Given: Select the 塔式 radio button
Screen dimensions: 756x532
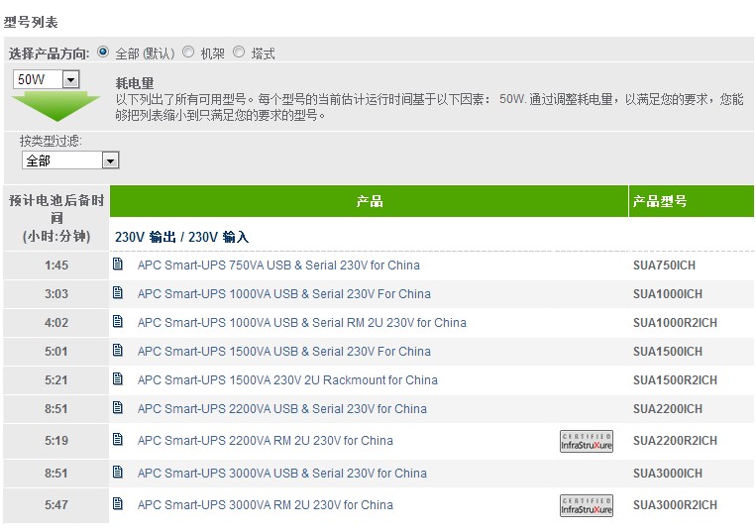Looking at the screenshot, I should [x=239, y=52].
